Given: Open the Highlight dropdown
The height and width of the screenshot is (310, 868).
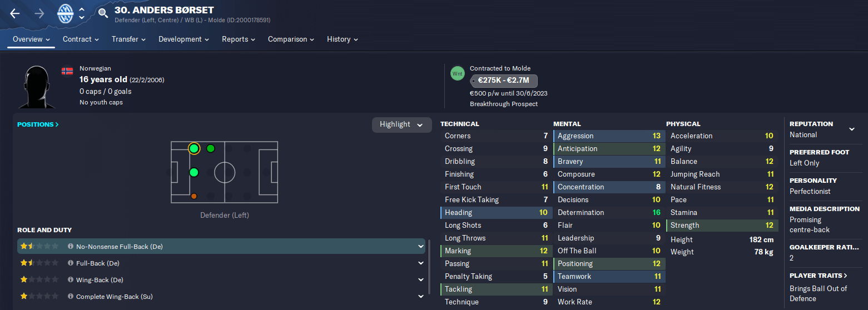Looking at the screenshot, I should (x=401, y=124).
